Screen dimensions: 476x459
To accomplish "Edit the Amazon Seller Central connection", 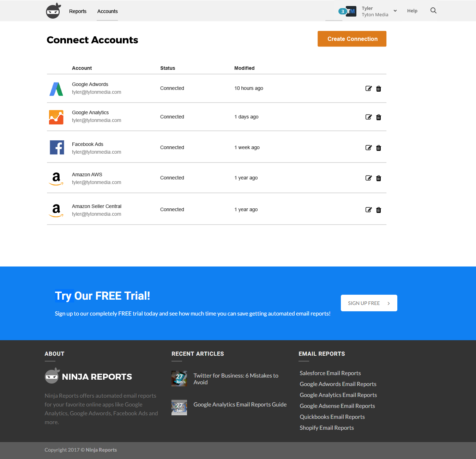I will click(x=369, y=210).
